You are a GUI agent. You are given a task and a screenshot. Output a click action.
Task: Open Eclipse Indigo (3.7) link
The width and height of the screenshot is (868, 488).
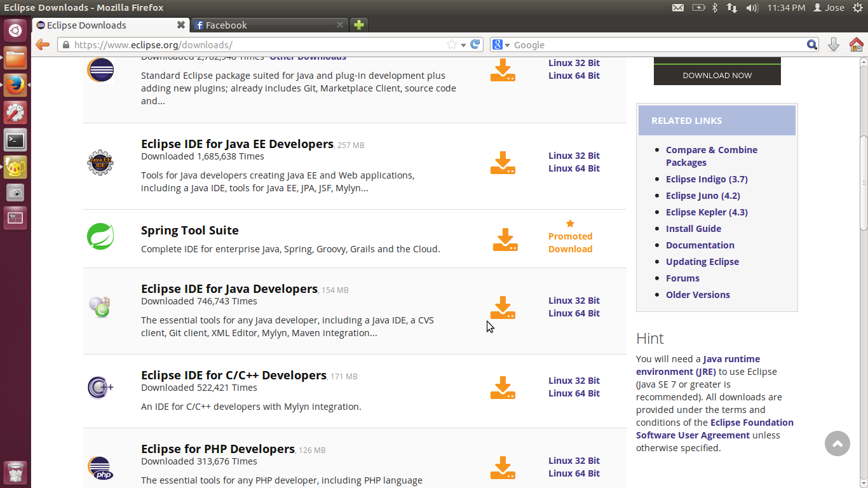[707, 179]
